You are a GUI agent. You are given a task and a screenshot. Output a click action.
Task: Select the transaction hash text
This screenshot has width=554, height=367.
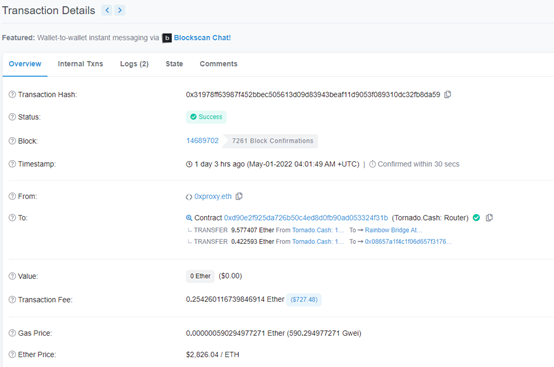(313, 94)
